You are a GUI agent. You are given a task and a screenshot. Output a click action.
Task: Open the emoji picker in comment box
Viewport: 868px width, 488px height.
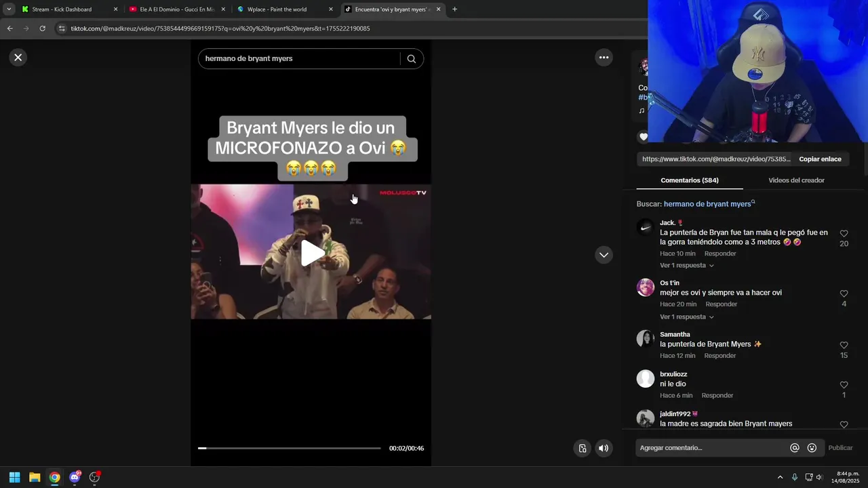812,448
